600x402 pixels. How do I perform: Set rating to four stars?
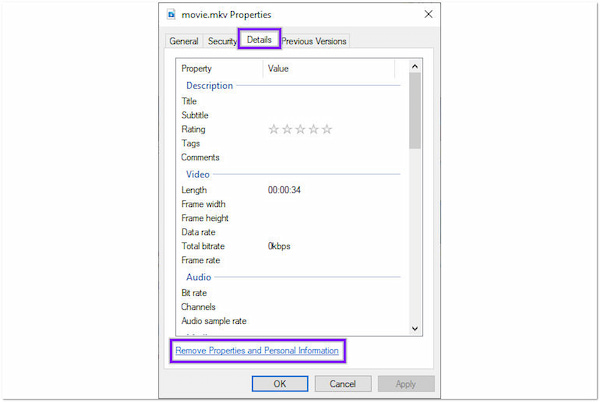tap(313, 129)
